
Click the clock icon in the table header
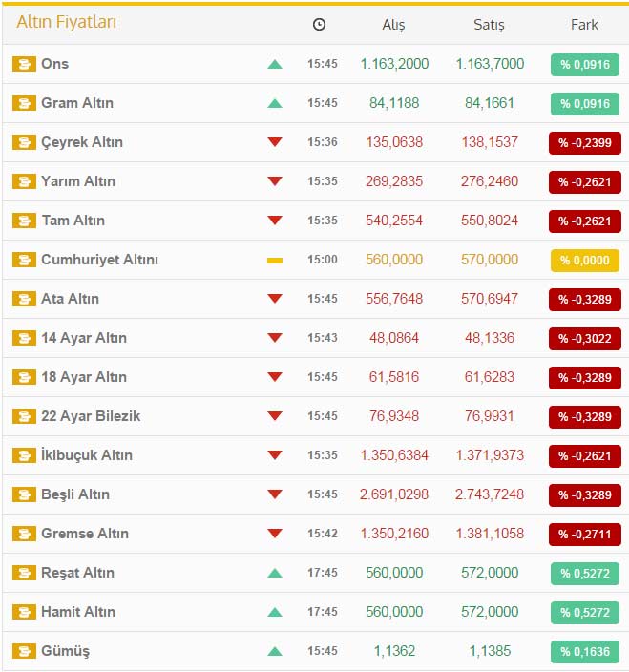tap(319, 25)
